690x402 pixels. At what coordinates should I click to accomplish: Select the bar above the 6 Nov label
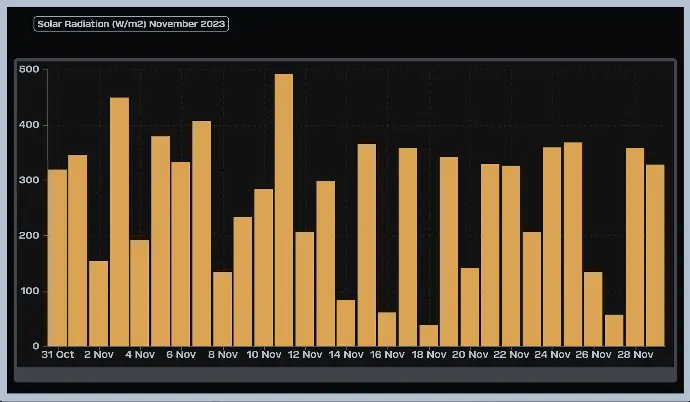(181, 254)
